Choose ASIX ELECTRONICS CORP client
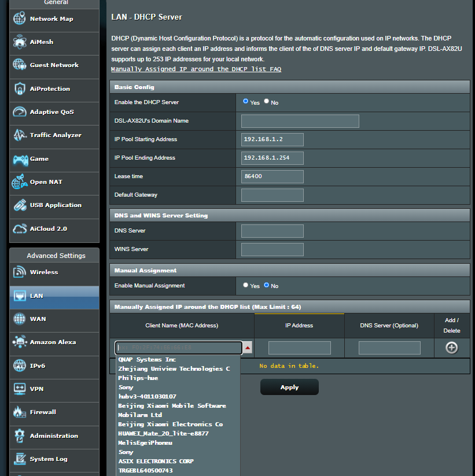This screenshot has width=475, height=476. click(156, 461)
